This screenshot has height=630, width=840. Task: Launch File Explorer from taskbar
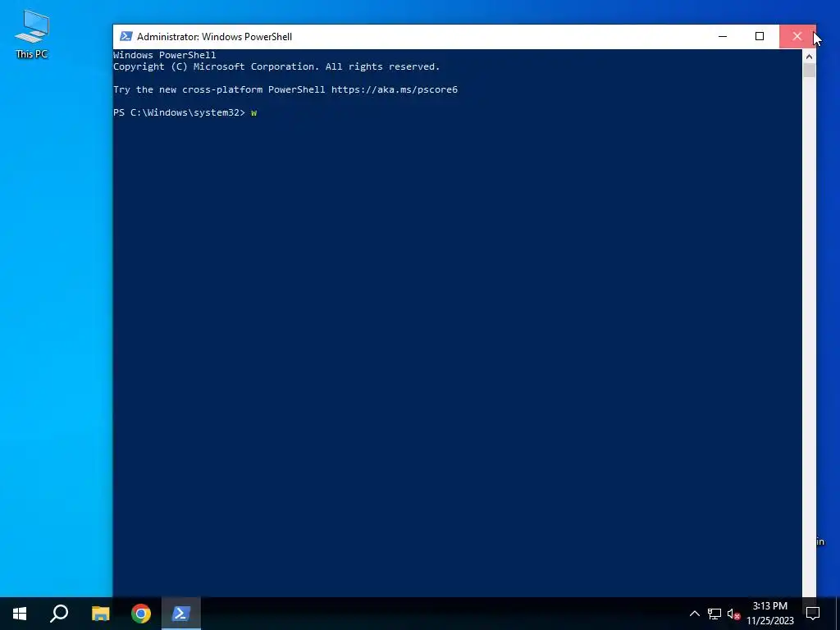pos(100,614)
